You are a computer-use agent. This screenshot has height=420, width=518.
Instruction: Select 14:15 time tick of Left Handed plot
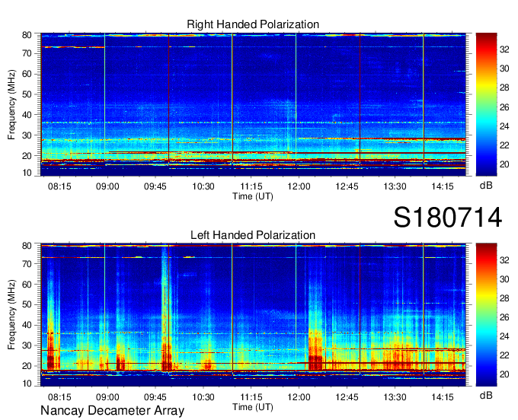point(443,397)
